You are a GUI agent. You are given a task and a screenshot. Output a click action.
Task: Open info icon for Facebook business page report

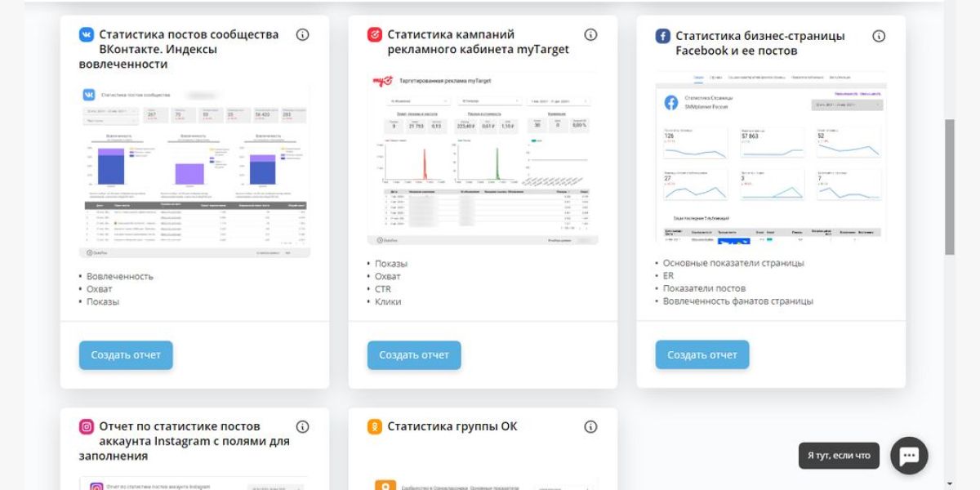tap(879, 36)
